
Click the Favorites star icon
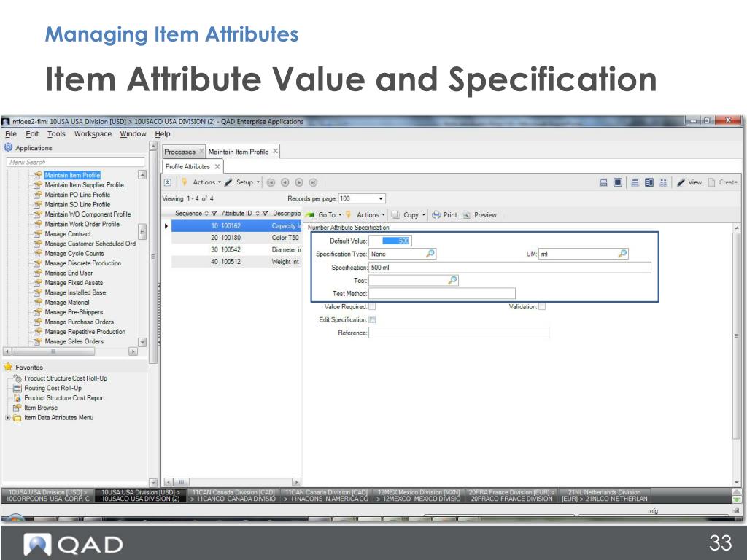click(8, 367)
